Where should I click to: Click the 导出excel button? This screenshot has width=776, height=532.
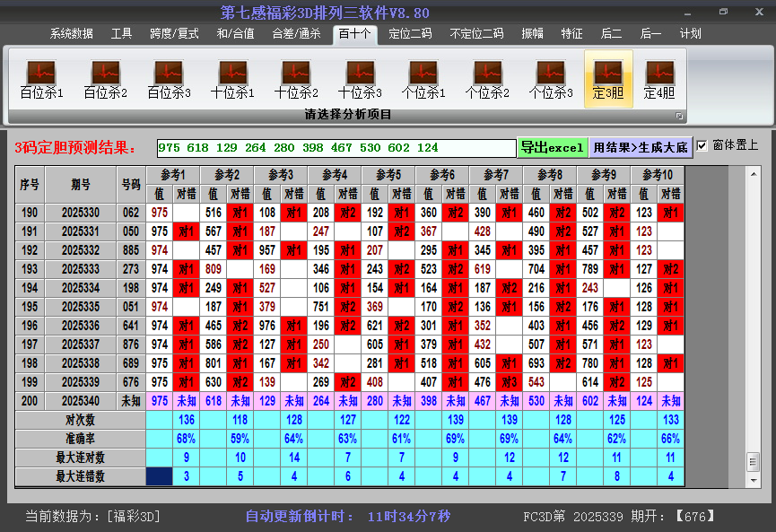[x=553, y=146]
